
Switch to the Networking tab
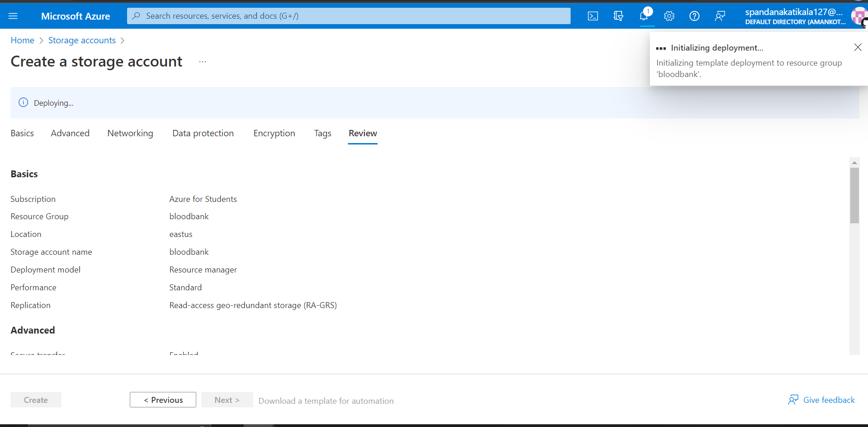(130, 133)
